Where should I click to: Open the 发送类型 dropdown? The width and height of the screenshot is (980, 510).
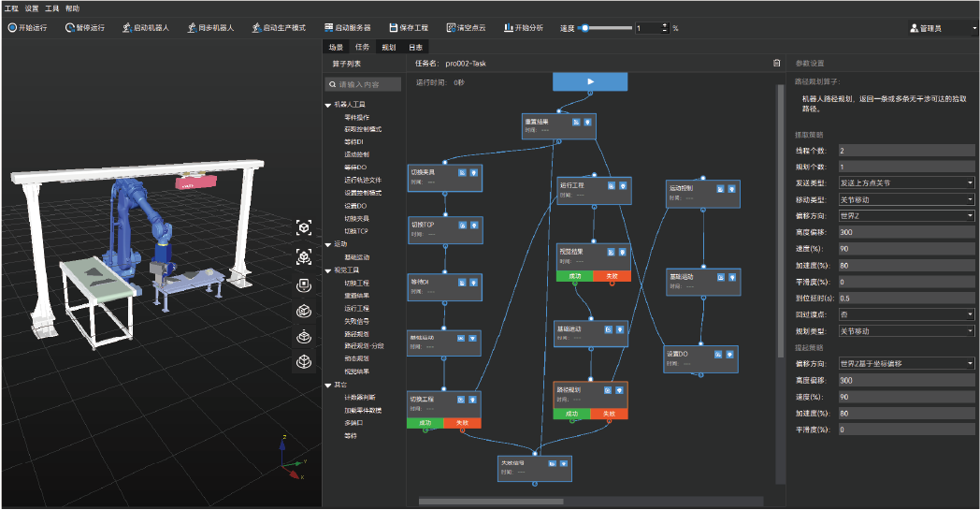pyautogui.click(x=906, y=183)
